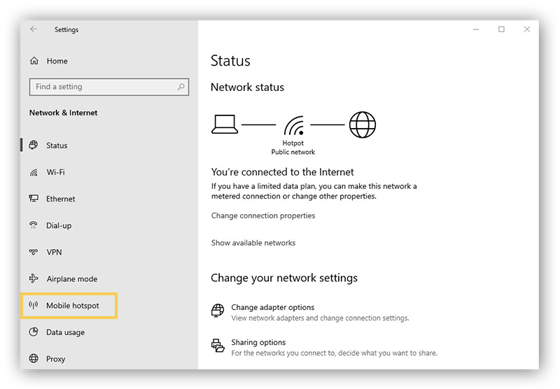Open the Home settings page
The image size is (560, 389).
[x=57, y=61]
